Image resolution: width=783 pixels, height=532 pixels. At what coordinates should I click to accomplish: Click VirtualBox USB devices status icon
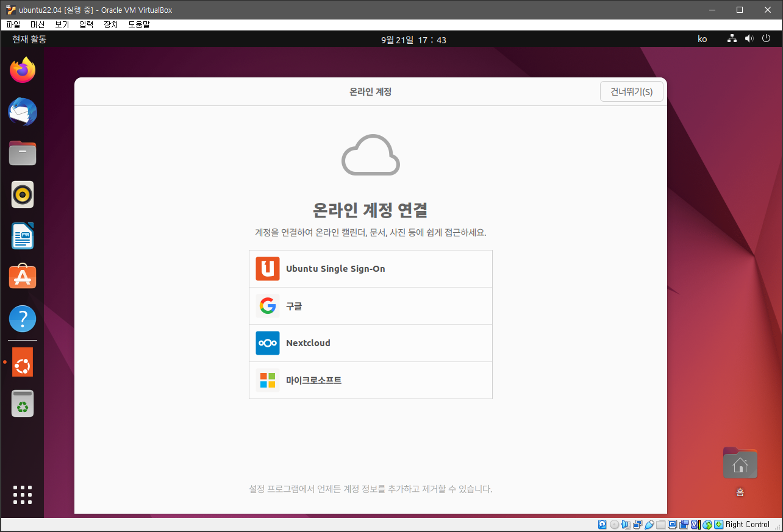(x=649, y=524)
